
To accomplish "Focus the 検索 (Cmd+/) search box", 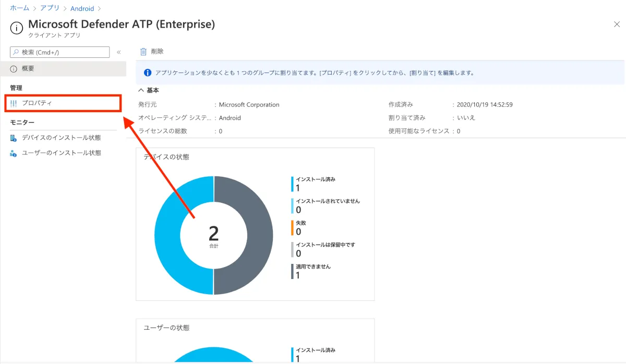I will (60, 52).
